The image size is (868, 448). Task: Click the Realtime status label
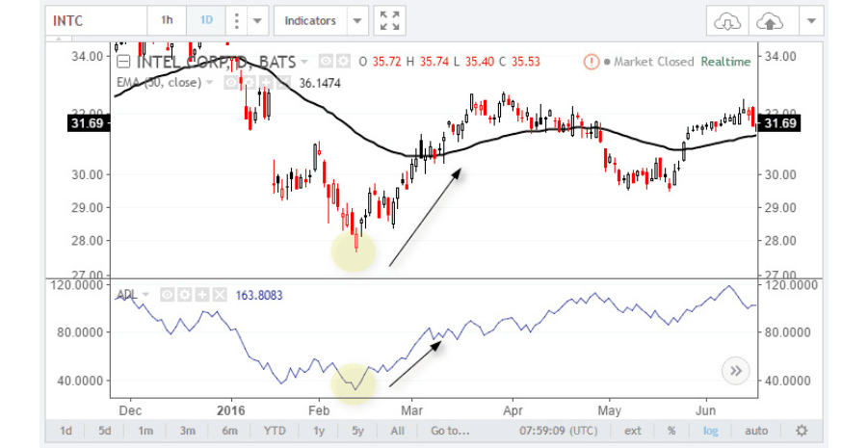(725, 62)
